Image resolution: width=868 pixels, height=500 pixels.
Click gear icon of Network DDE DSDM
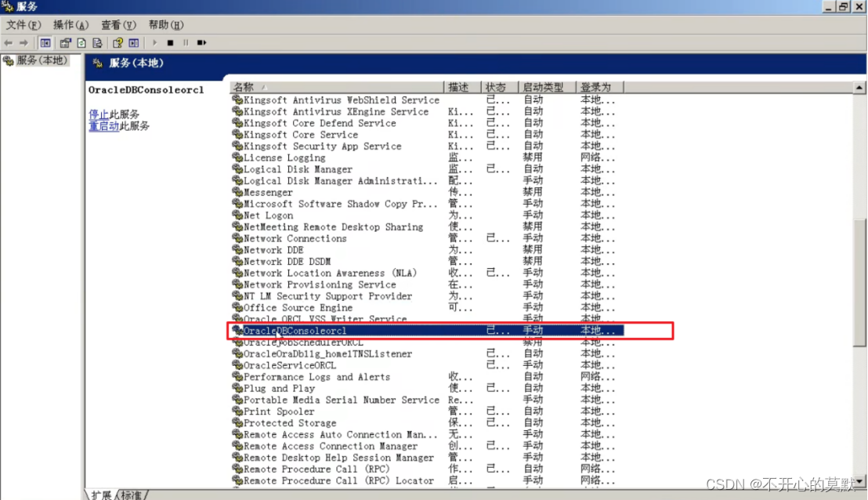pyautogui.click(x=237, y=261)
